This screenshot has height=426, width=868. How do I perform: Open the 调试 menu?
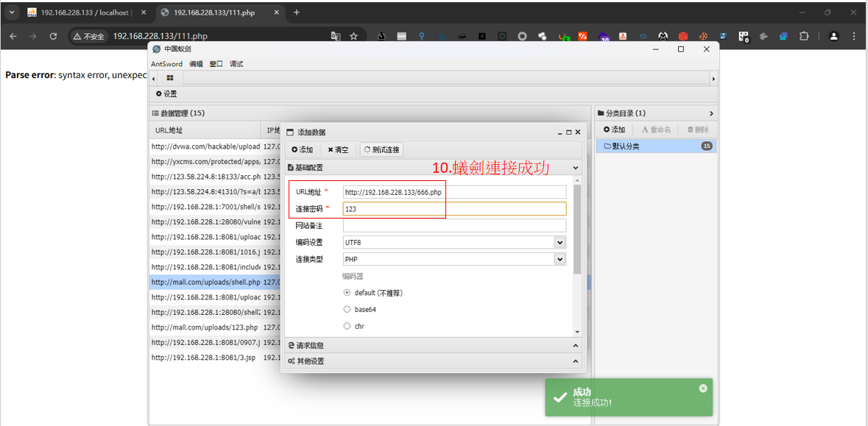(x=236, y=64)
